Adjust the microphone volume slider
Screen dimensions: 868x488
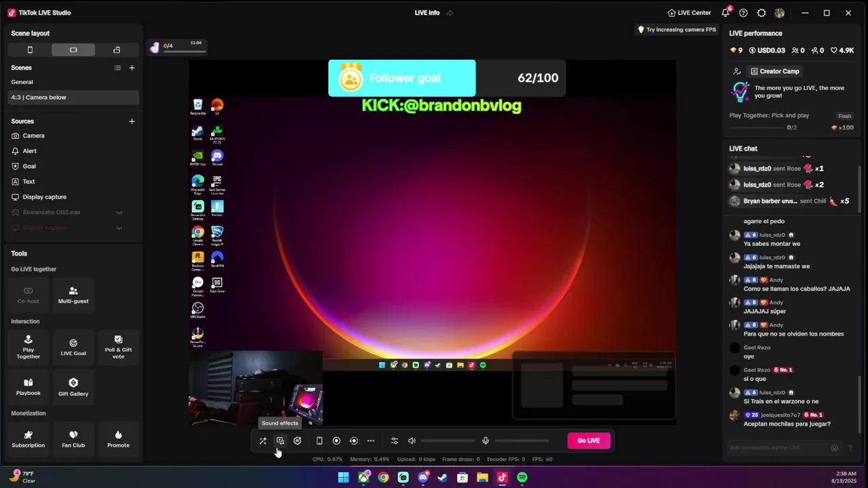521,441
